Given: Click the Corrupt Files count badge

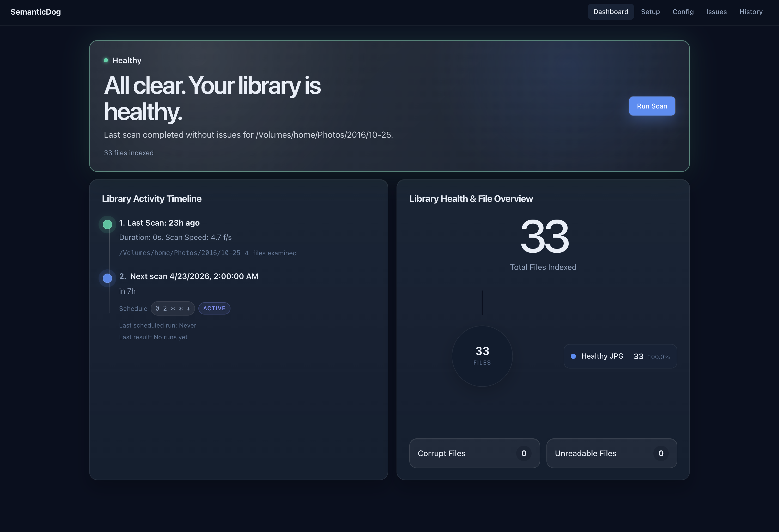Looking at the screenshot, I should pos(524,453).
